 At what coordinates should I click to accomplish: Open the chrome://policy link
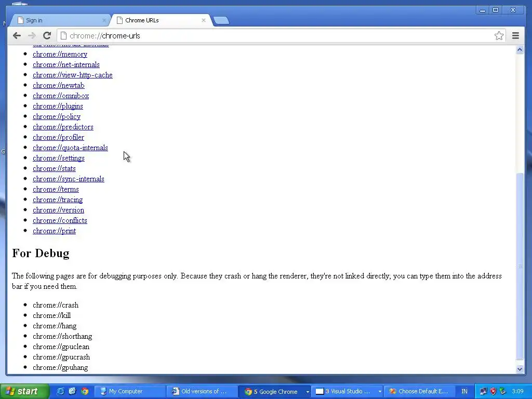57,117
